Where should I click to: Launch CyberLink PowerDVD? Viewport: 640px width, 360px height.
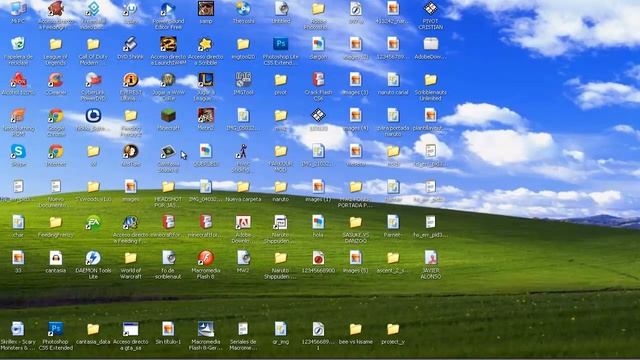pyautogui.click(x=93, y=80)
